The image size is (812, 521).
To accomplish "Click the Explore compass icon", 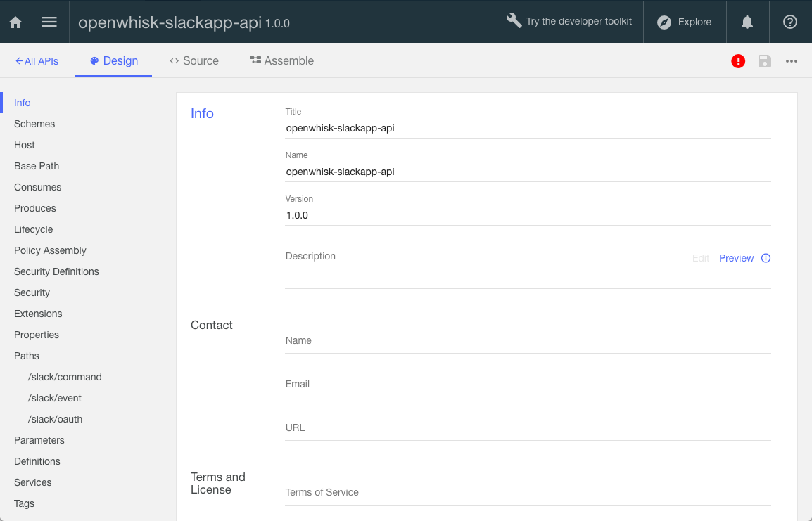I will click(x=664, y=22).
